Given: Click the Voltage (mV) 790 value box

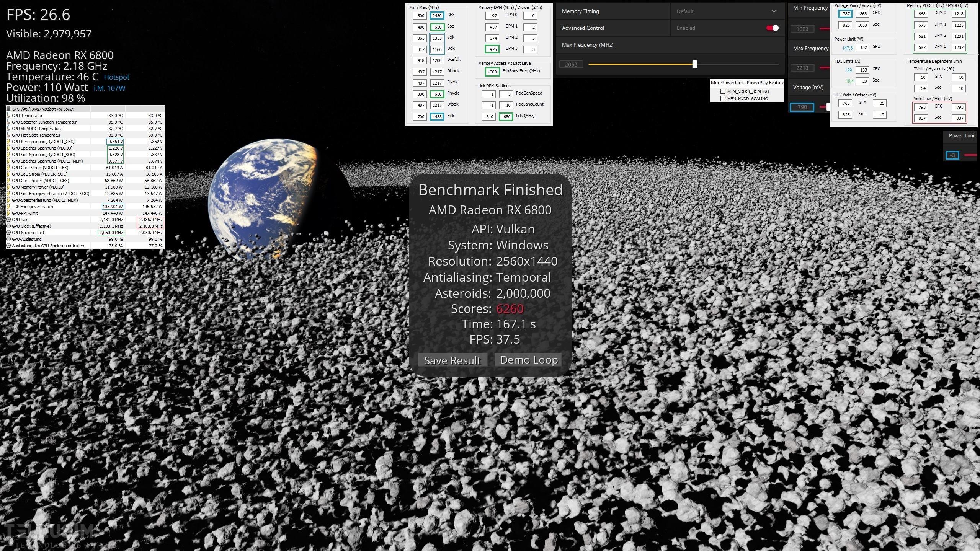Looking at the screenshot, I should pos(802,107).
